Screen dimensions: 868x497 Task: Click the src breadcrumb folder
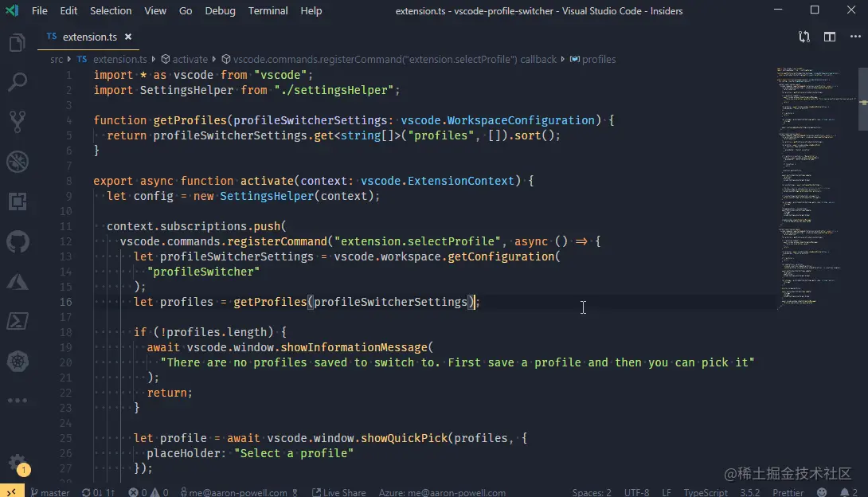57,59
